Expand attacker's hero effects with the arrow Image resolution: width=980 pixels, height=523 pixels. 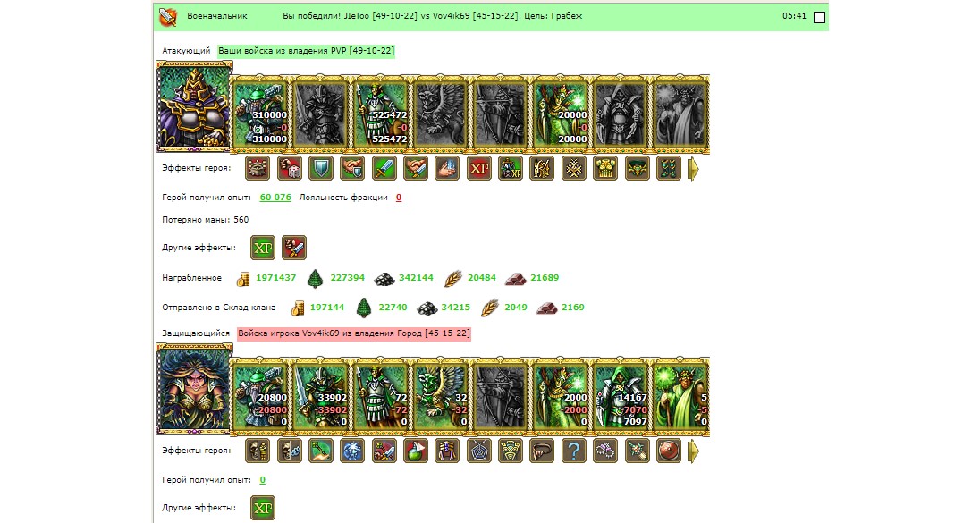tap(693, 169)
